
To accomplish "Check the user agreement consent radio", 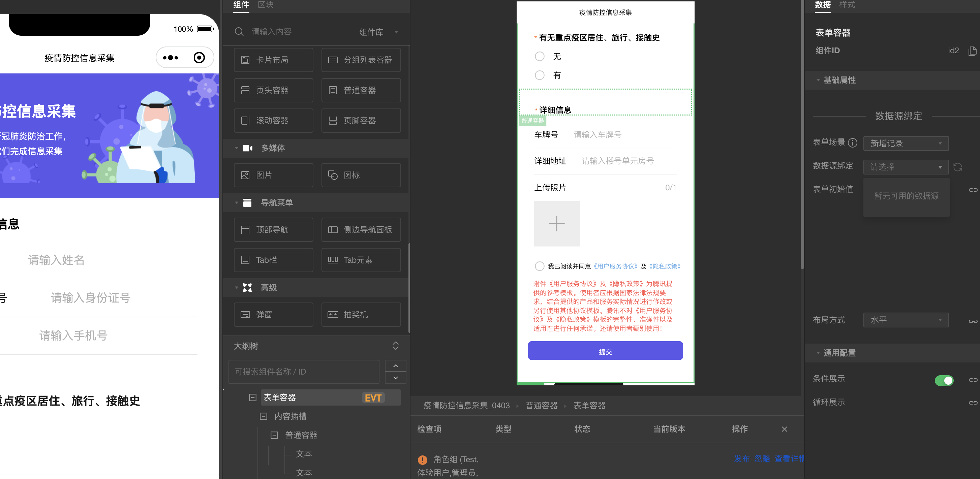I will pyautogui.click(x=540, y=266).
